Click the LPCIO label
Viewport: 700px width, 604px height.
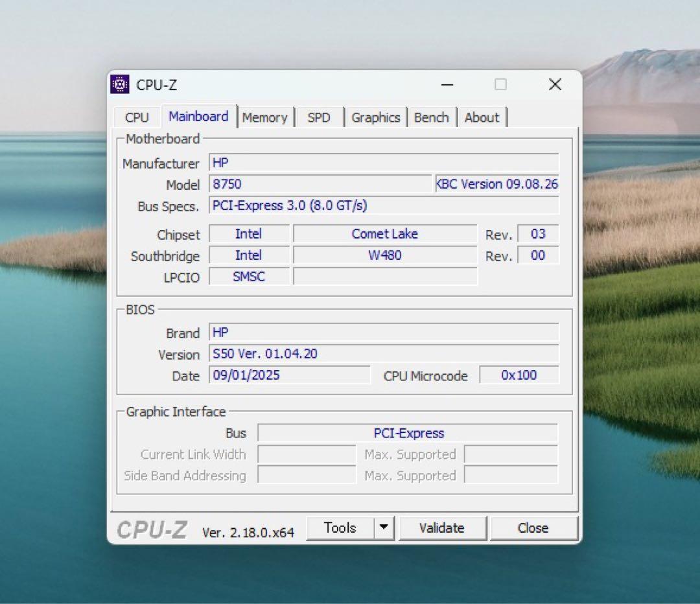pyautogui.click(x=181, y=277)
